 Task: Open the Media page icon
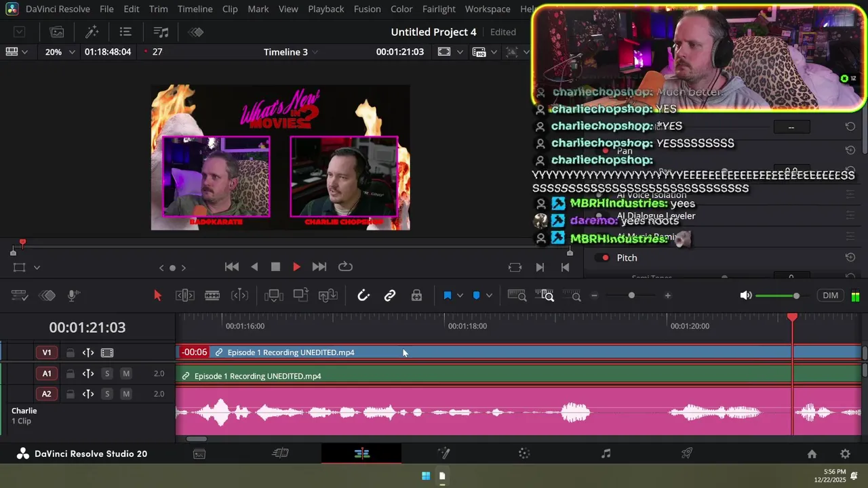coord(199,453)
